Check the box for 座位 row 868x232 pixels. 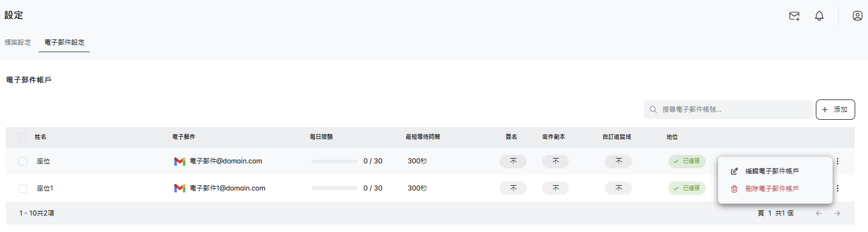[23, 161]
